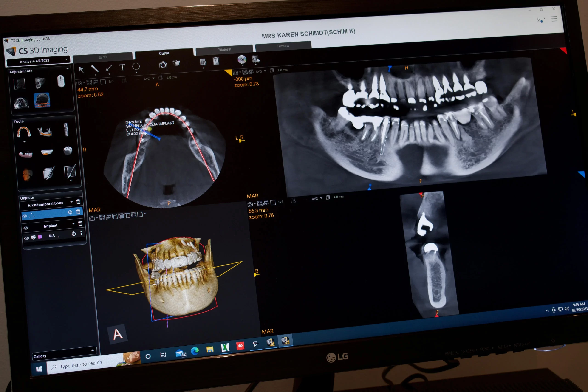The height and width of the screenshot is (392, 588).
Task: Toggle visibility of the N/A implant item
Action: [x=26, y=238]
